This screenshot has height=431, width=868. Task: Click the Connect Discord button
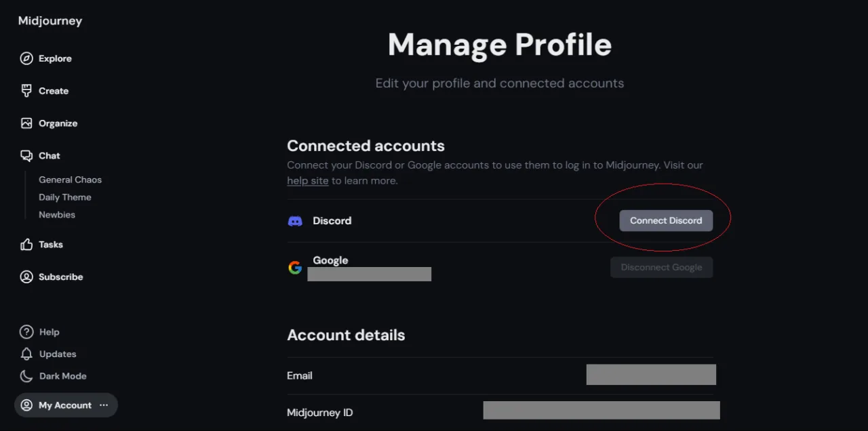pos(666,221)
